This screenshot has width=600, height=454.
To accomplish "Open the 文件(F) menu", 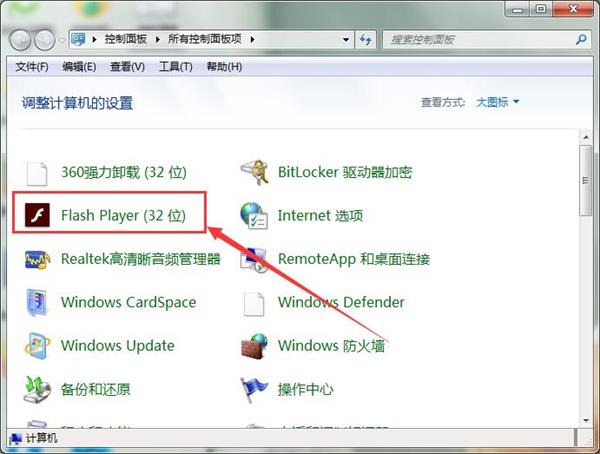I will [x=32, y=67].
